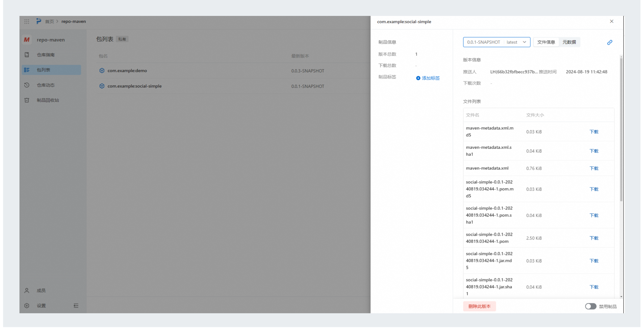The height and width of the screenshot is (328, 644).
Task: Click the platform logo in header
Action: 39,21
